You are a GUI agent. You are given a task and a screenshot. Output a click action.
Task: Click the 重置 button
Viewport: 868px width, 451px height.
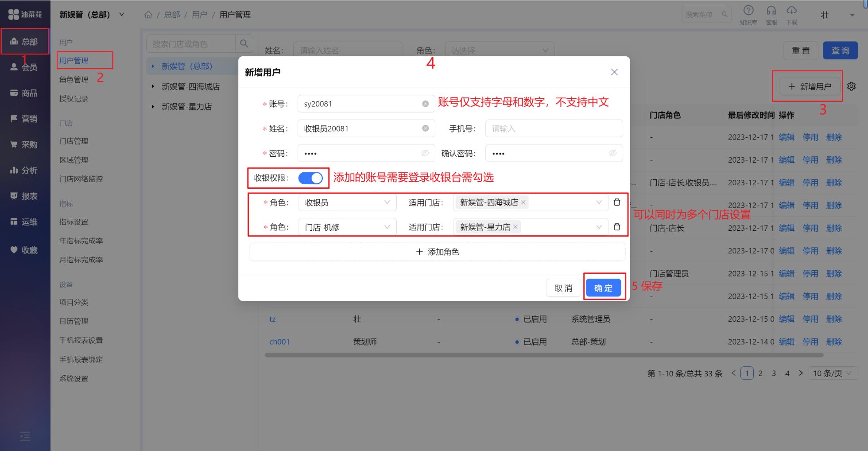(x=801, y=51)
